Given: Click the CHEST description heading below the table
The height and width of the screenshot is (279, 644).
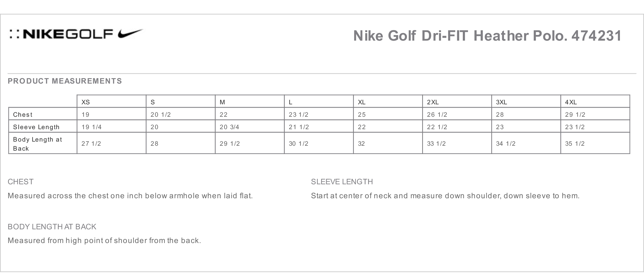Looking at the screenshot, I should pyautogui.click(x=21, y=182).
